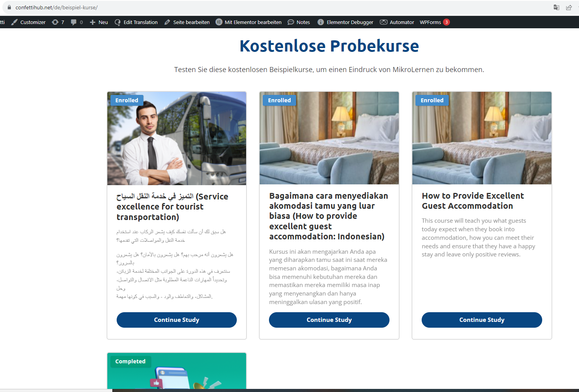The height and width of the screenshot is (392, 579).
Task: Open the Elementor Debugger info icon
Action: (321, 22)
